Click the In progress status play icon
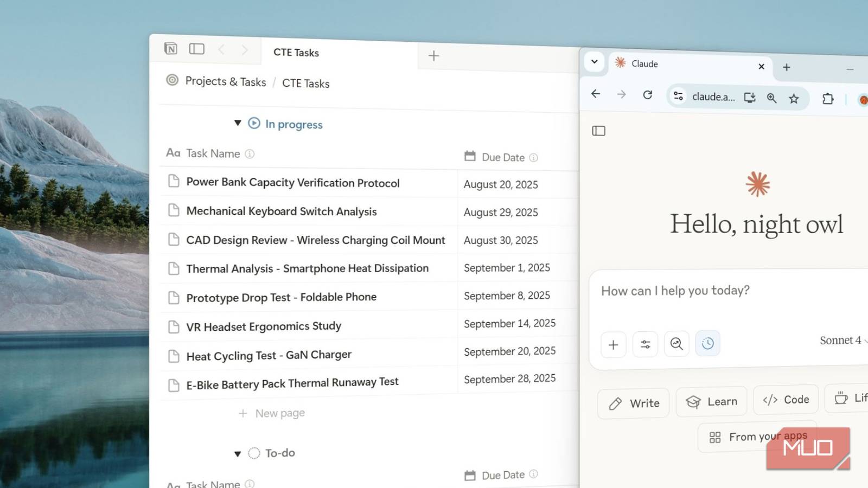The image size is (868, 488). click(x=253, y=124)
